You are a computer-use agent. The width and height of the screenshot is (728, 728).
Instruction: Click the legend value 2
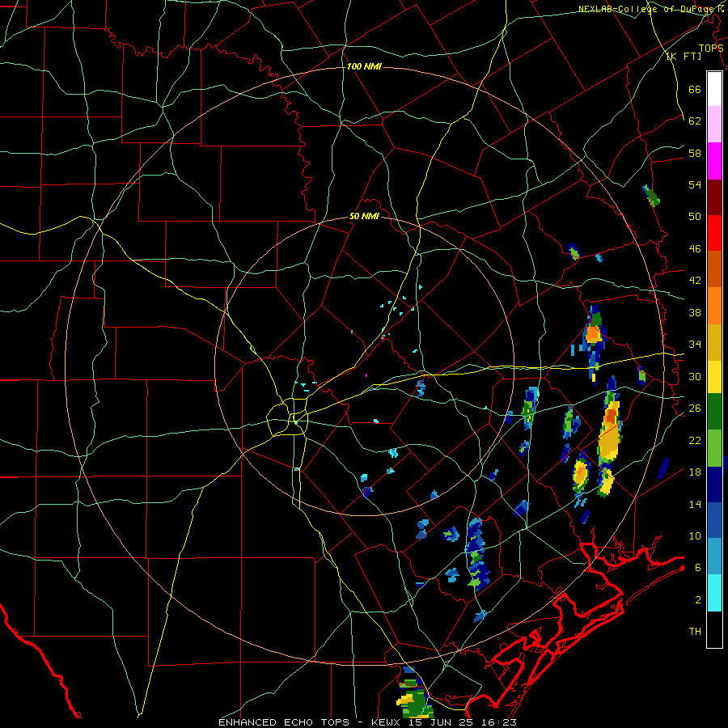(697, 600)
